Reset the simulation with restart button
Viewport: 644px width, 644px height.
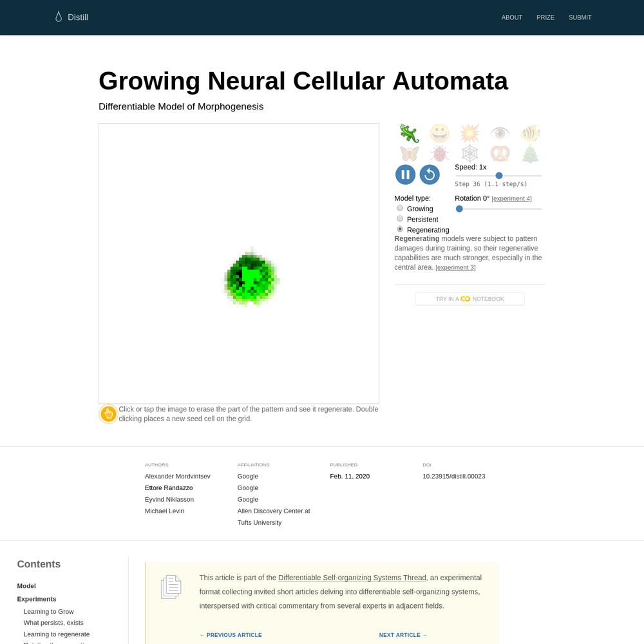tap(430, 175)
